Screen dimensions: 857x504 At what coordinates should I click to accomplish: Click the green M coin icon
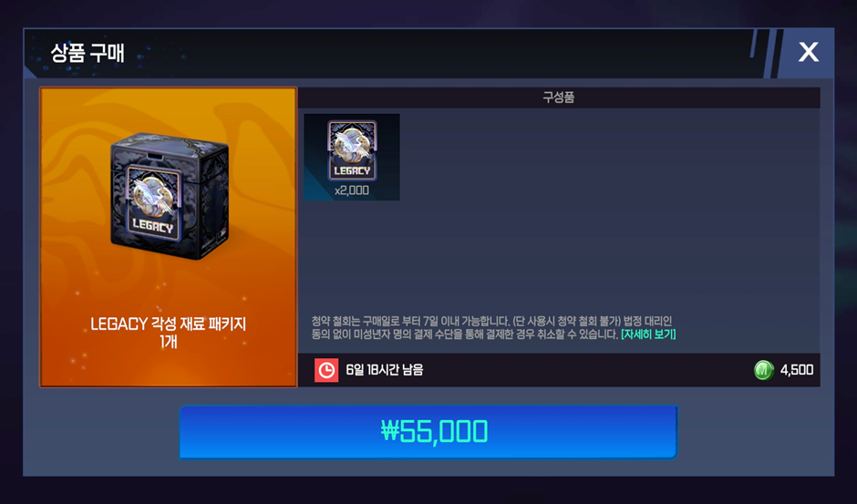pos(763,370)
